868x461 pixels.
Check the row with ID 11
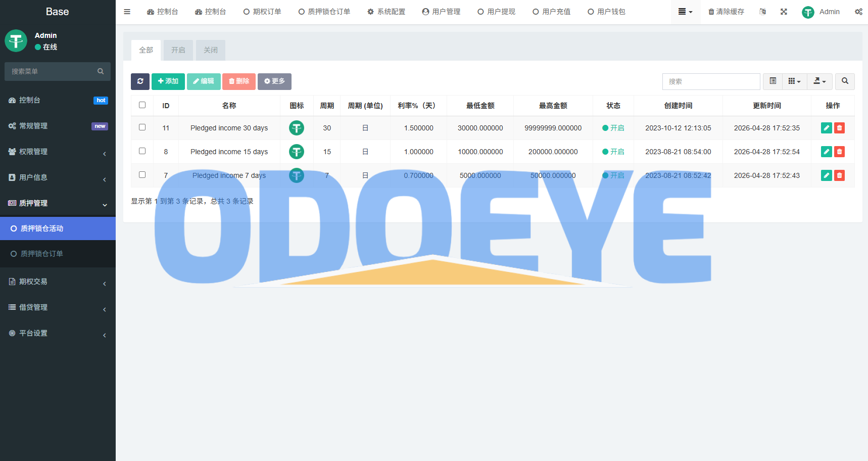pos(142,127)
